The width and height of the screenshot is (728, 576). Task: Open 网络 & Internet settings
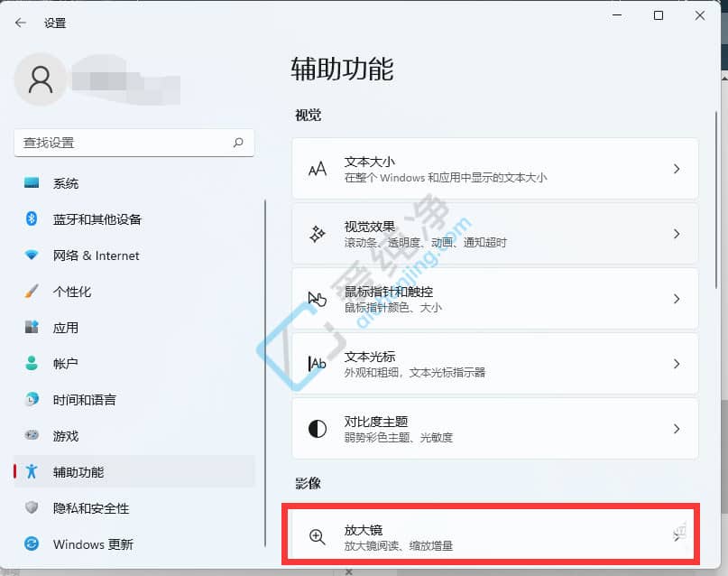point(134,255)
